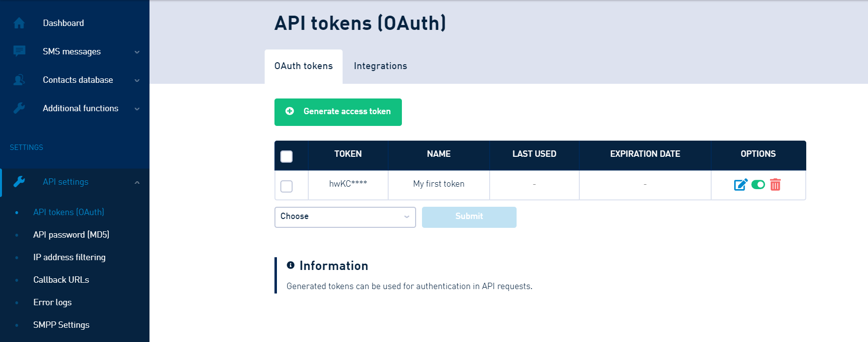868x342 pixels.
Task: Click the Information circle icon
Action: [291, 265]
